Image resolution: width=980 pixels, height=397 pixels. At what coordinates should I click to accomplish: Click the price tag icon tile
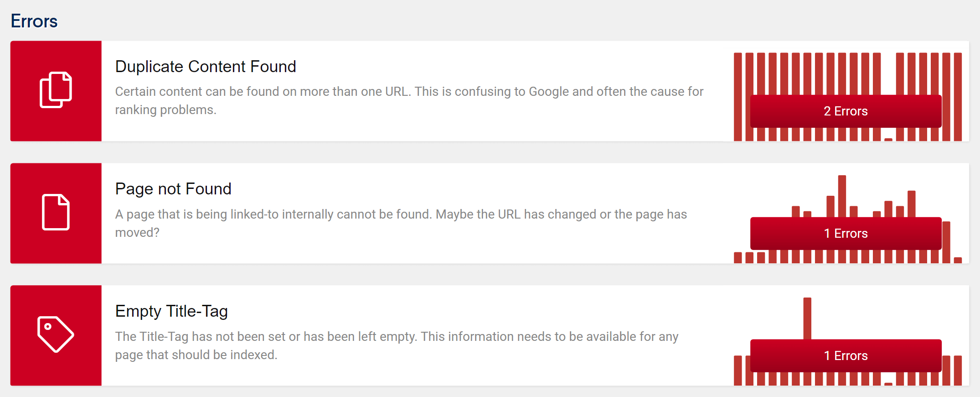pyautogui.click(x=56, y=335)
